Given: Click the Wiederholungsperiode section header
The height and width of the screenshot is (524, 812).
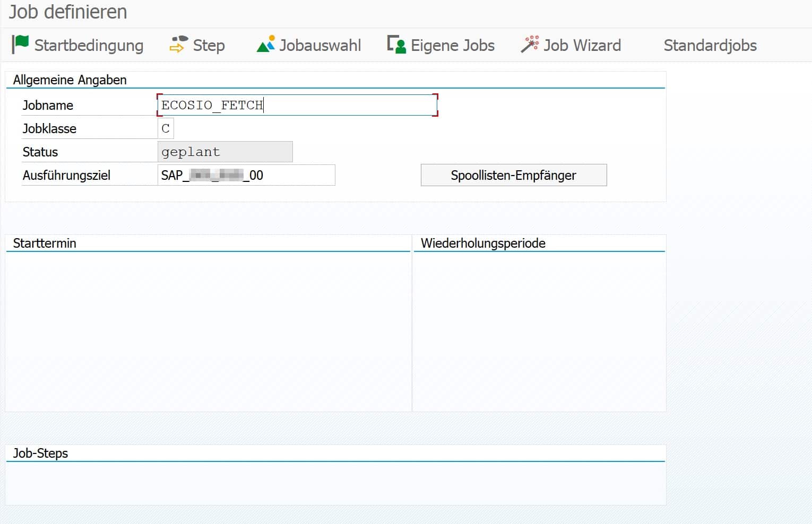Looking at the screenshot, I should pos(483,243).
